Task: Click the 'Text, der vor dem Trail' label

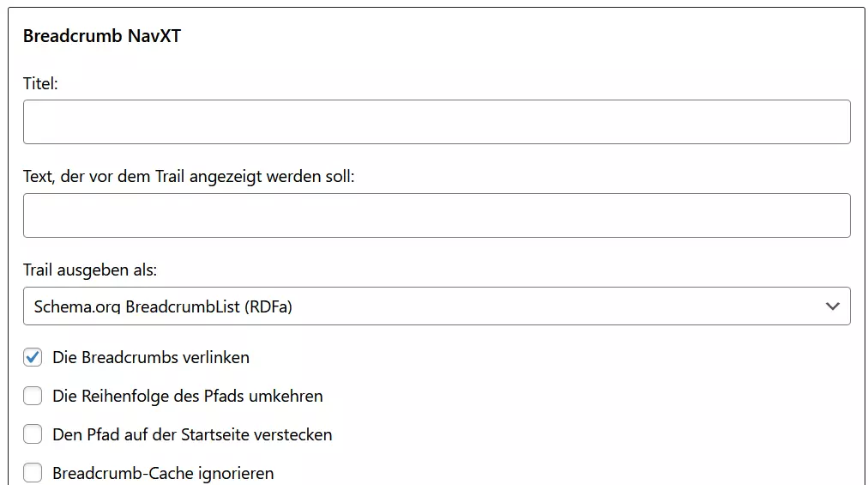Action: [189, 176]
